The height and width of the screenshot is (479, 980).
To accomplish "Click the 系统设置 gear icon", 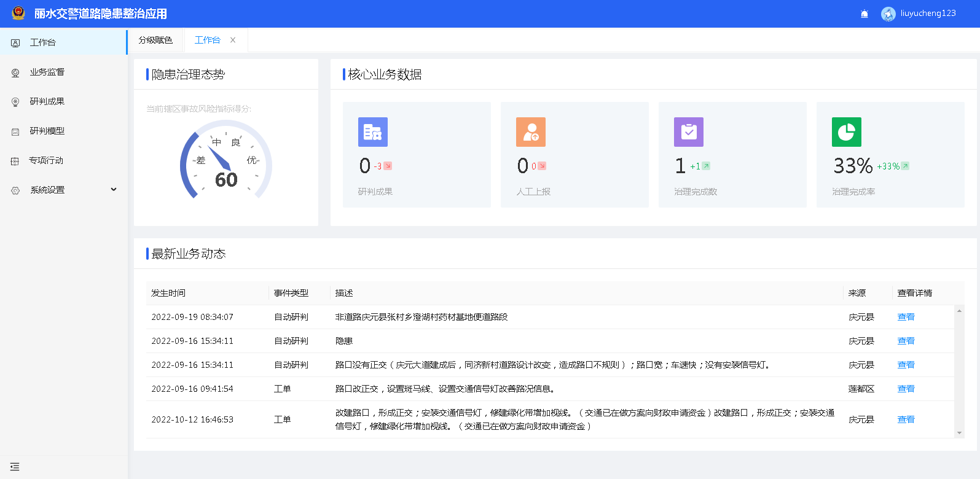I will click(15, 190).
